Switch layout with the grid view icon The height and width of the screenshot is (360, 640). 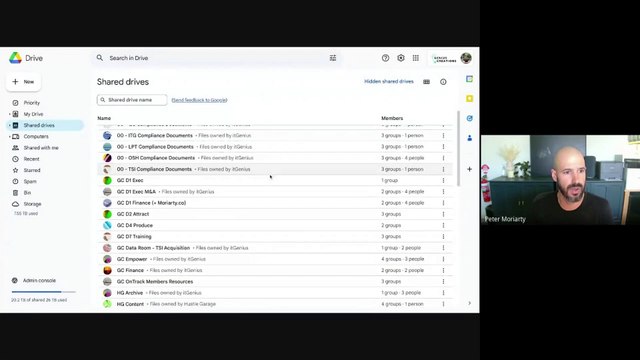tap(427, 82)
